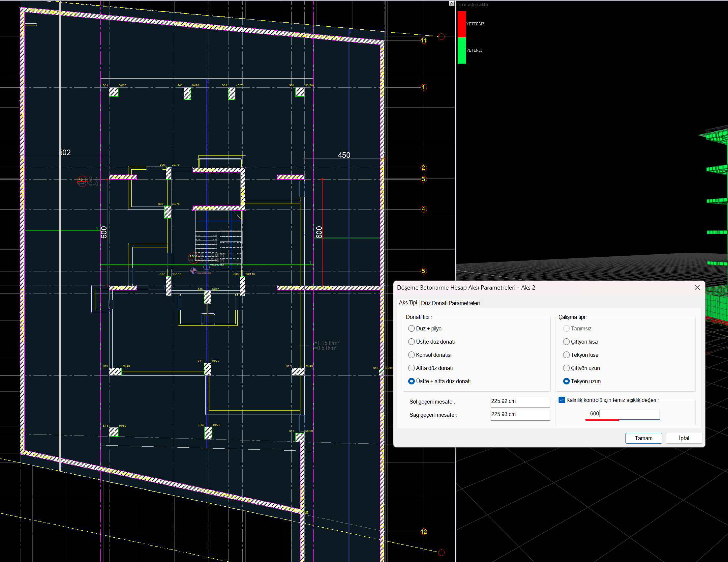Click axis bubble 12 marker

pyautogui.click(x=424, y=531)
